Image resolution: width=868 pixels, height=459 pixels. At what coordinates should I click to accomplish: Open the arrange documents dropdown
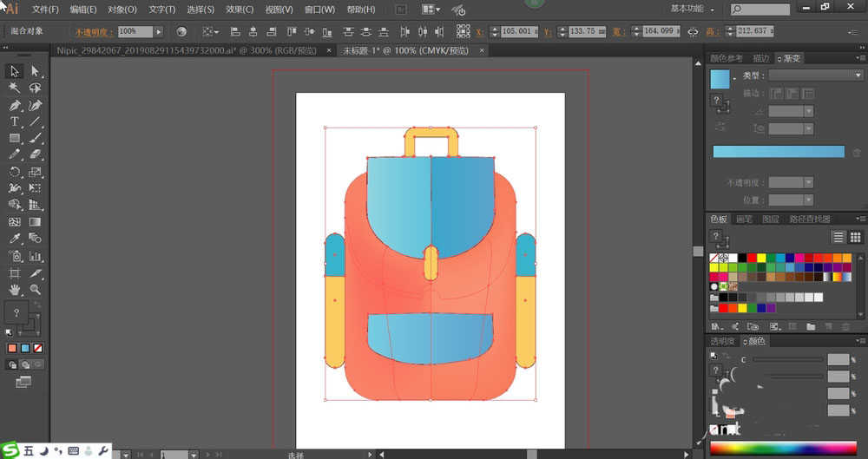(431, 10)
